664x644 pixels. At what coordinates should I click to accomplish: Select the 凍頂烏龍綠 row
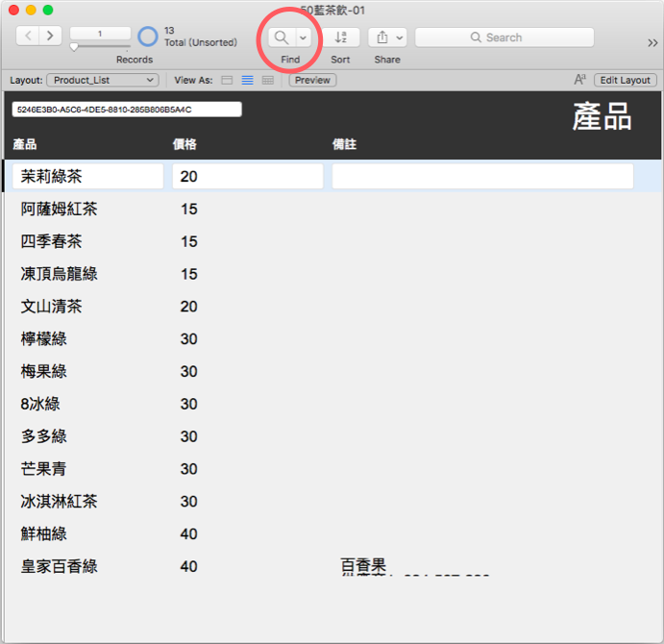pos(332,274)
